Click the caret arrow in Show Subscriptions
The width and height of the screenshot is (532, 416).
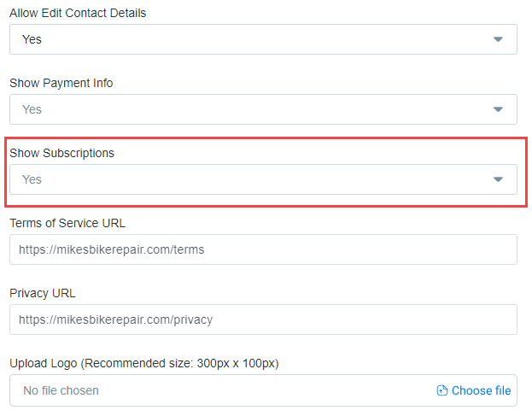tap(498, 179)
